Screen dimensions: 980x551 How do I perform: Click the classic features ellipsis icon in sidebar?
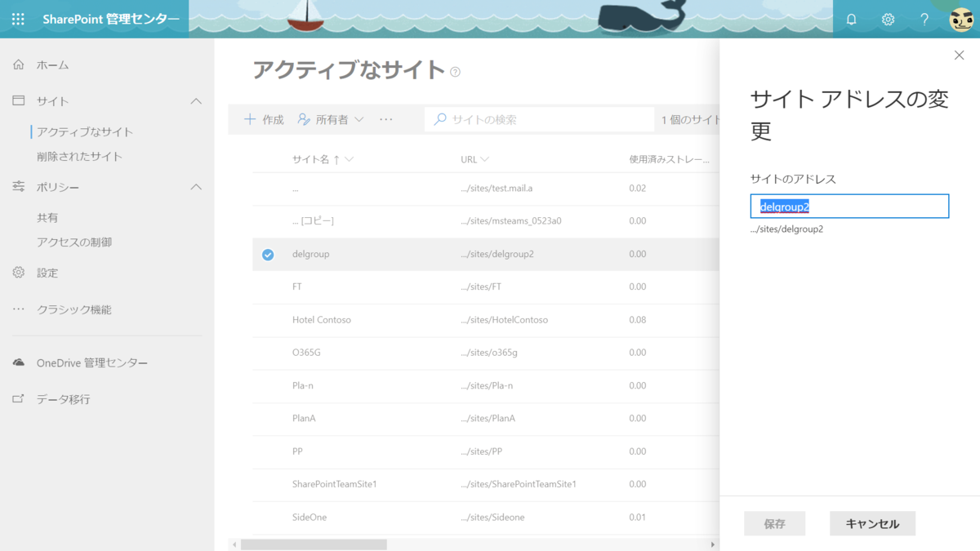18,309
